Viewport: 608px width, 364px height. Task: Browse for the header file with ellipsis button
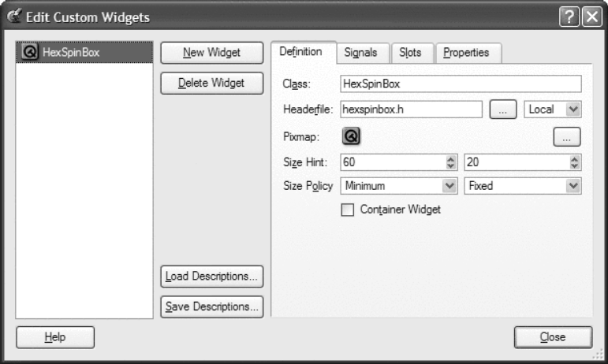click(x=502, y=110)
